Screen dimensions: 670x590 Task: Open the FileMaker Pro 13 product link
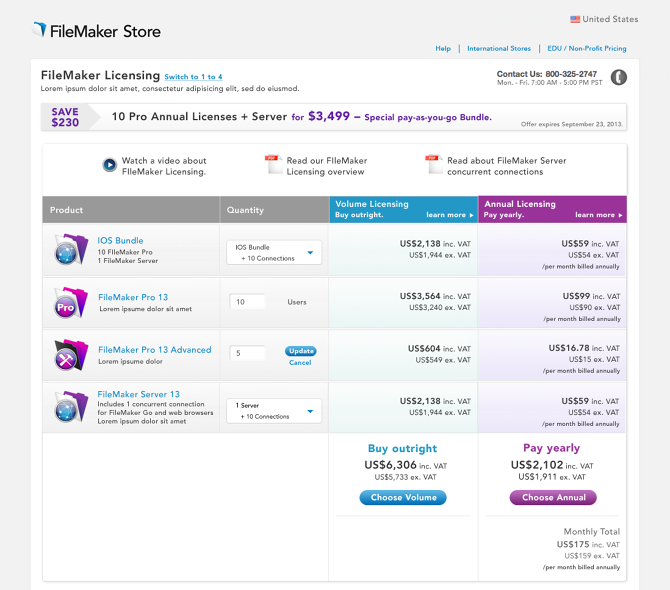pos(133,297)
